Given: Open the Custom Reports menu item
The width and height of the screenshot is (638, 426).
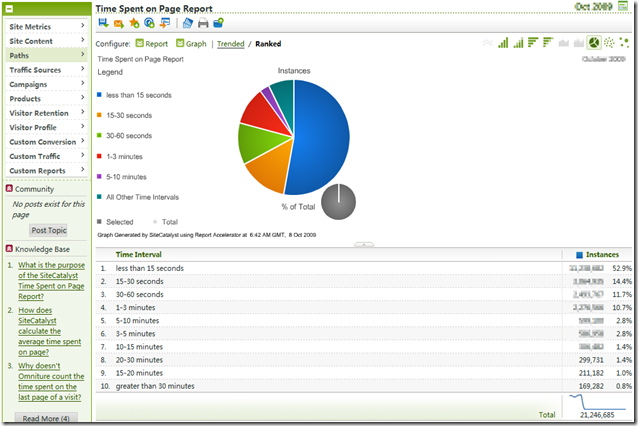Looking at the screenshot, I should [x=47, y=171].
